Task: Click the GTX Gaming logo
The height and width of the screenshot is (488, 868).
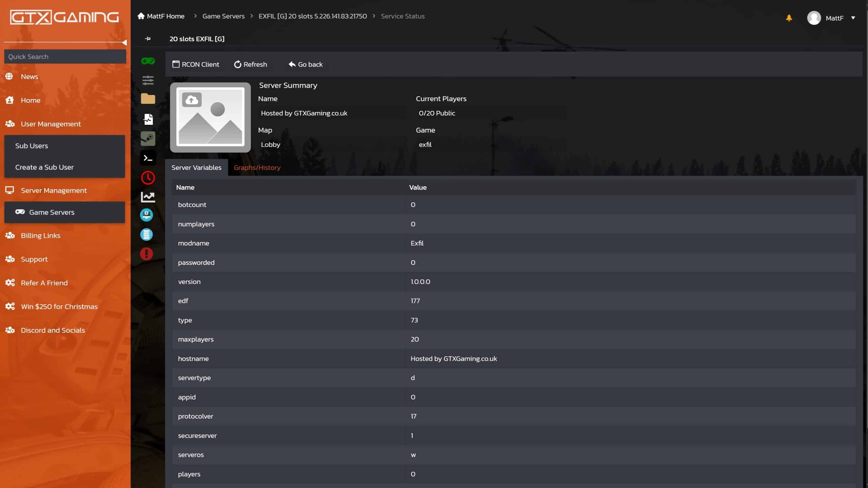Action: click(64, 17)
